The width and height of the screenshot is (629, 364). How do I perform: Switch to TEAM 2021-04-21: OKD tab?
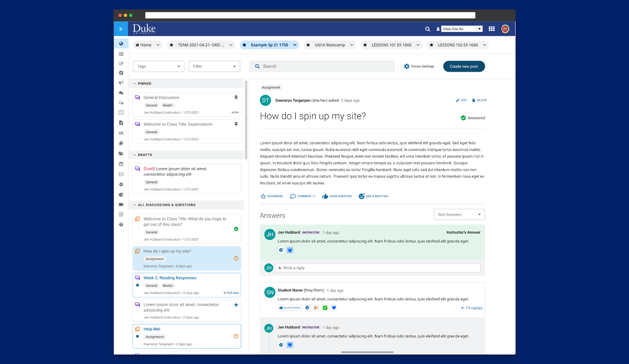[x=201, y=45]
